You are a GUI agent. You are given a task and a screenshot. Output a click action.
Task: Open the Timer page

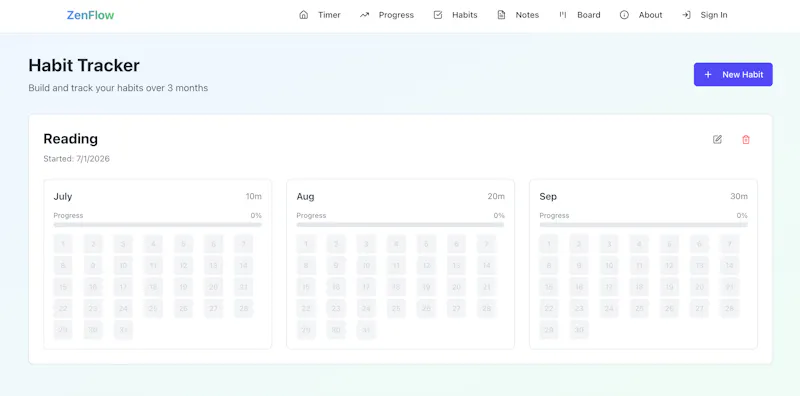(329, 15)
